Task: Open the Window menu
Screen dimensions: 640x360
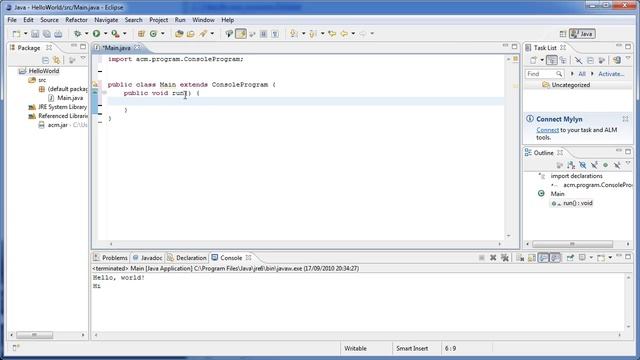Action: coord(203,20)
